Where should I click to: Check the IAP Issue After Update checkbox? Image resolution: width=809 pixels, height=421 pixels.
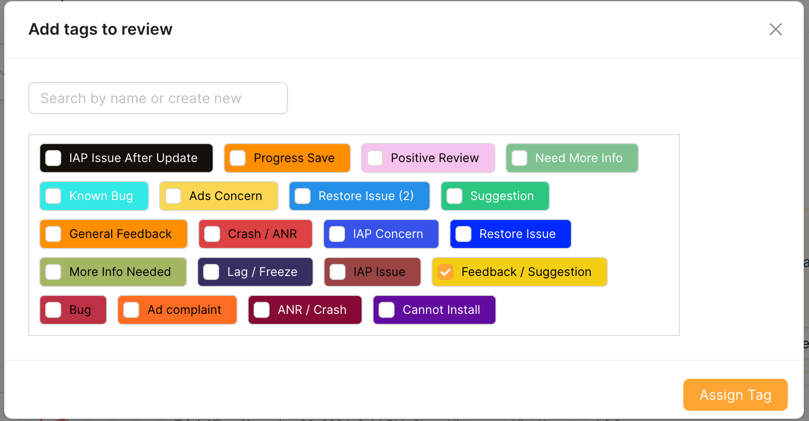(54, 158)
